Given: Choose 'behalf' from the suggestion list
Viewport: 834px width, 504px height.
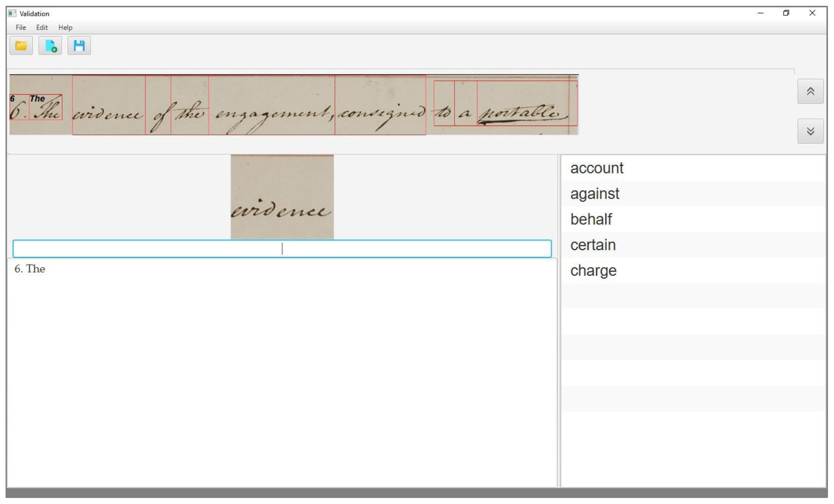Looking at the screenshot, I should (591, 219).
